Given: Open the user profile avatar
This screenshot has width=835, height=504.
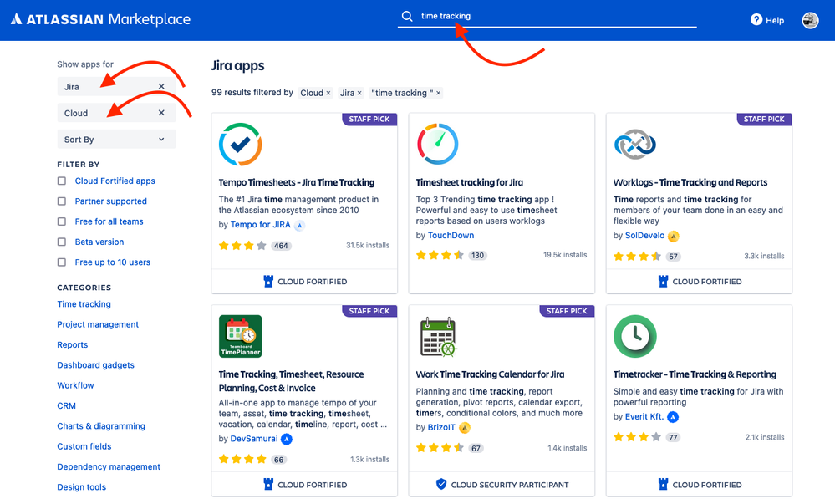Looking at the screenshot, I should point(810,20).
